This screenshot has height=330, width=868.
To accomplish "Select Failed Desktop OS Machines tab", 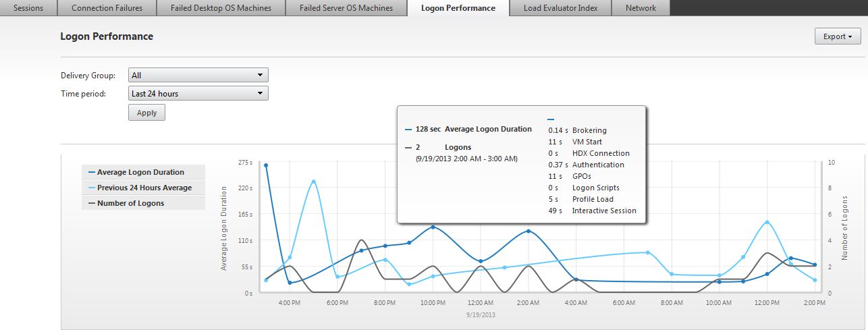I will click(221, 8).
